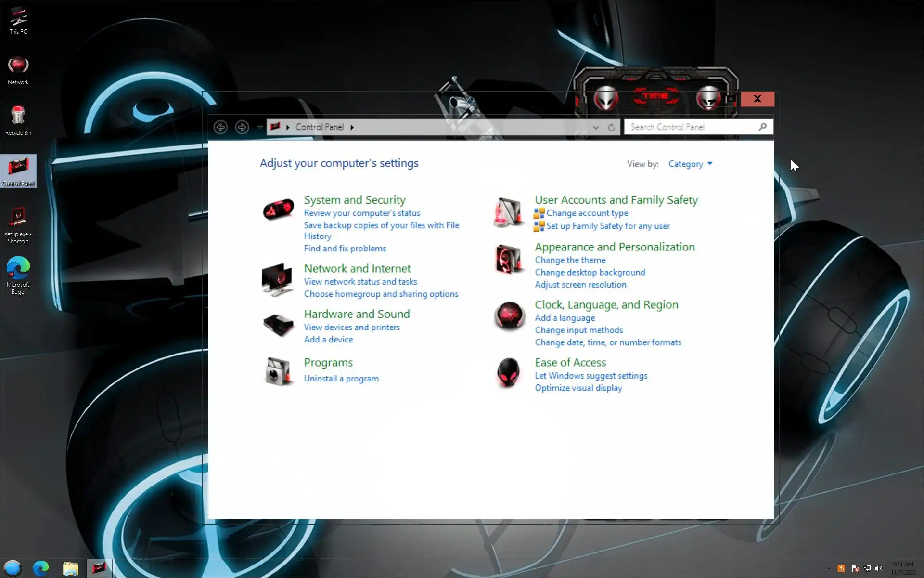924x578 pixels.
Task: Open the Hardware and Sound icon
Action: click(x=278, y=325)
